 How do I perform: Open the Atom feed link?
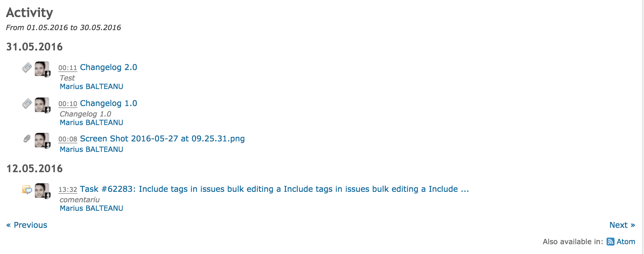coord(626,242)
